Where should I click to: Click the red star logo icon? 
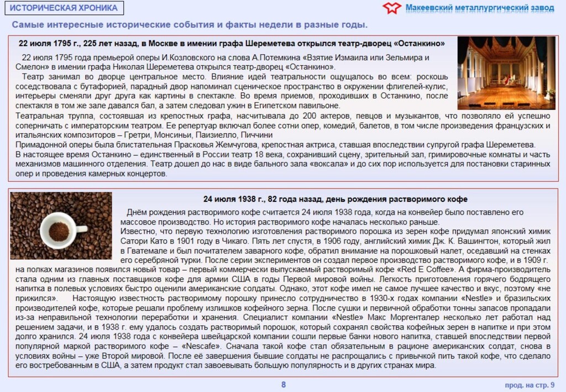tap(392, 8)
